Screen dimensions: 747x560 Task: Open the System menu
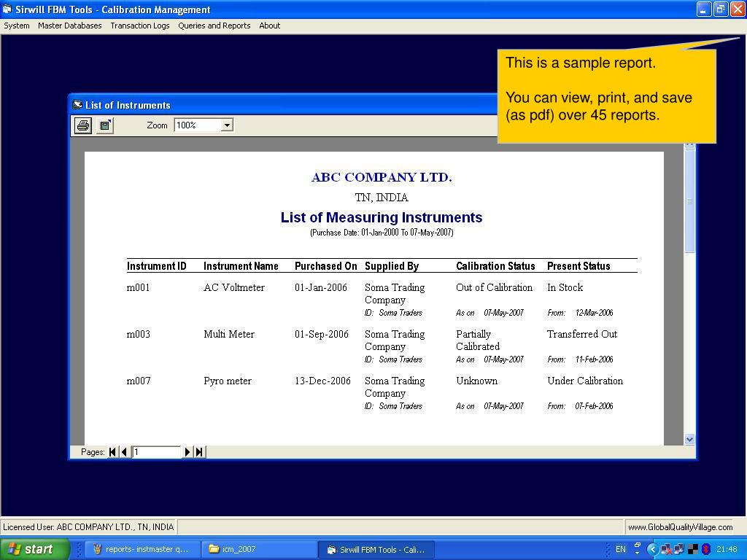(17, 26)
